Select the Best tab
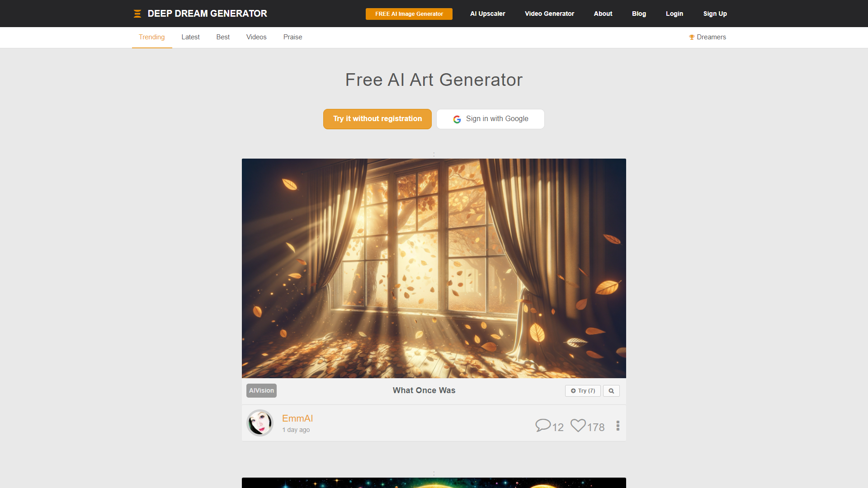This screenshot has height=488, width=868. [223, 37]
